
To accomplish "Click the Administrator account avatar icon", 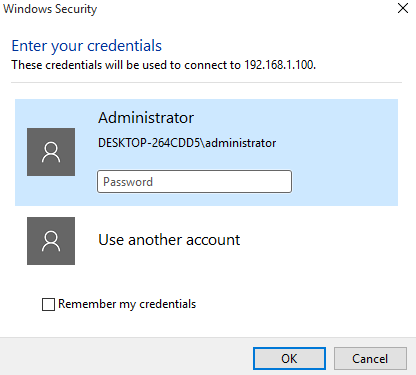I will click(x=51, y=152).
